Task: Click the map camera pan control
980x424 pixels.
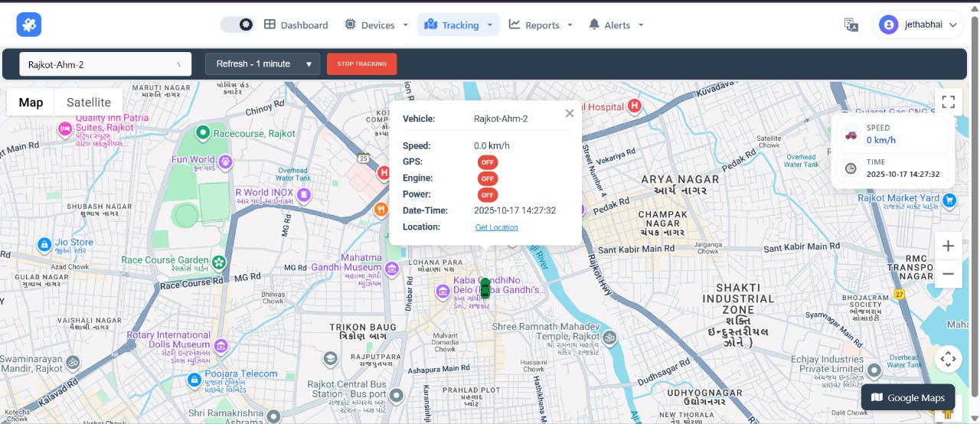Action: point(948,358)
